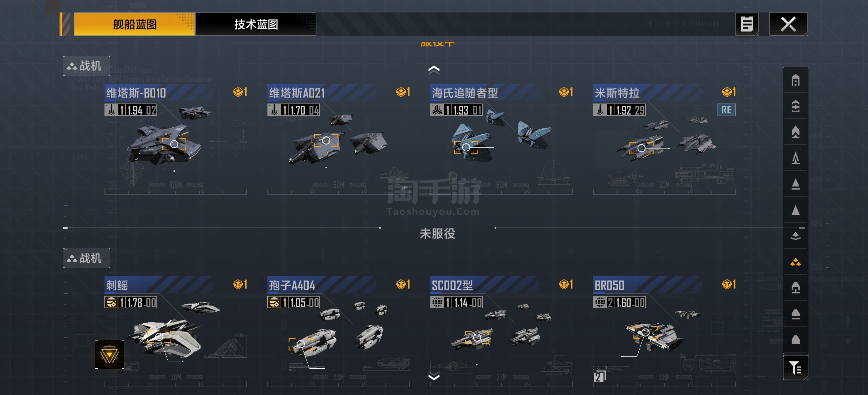
Task: Select the bottom dome ship-class sidebar icon
Action: click(795, 340)
